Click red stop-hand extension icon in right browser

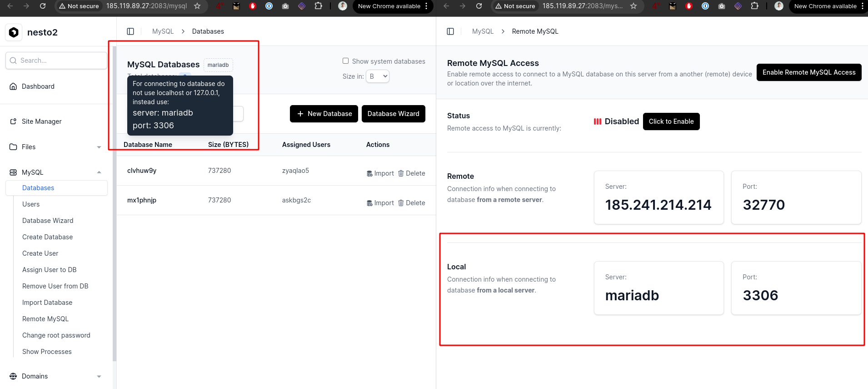(x=689, y=6)
